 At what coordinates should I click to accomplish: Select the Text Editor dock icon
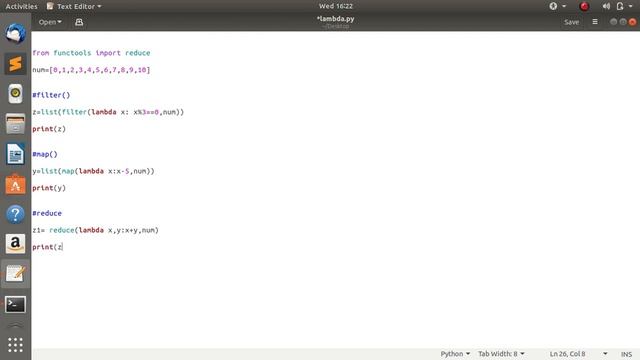[x=16, y=273]
